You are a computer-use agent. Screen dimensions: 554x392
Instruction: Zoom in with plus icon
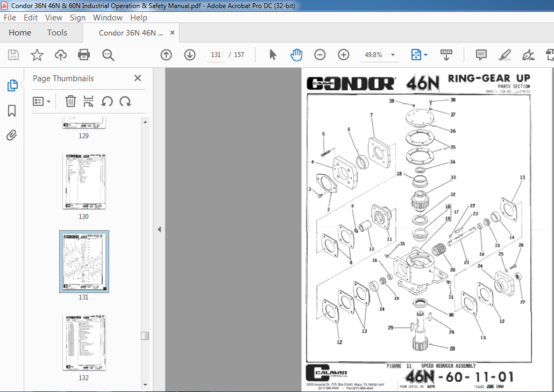click(343, 55)
